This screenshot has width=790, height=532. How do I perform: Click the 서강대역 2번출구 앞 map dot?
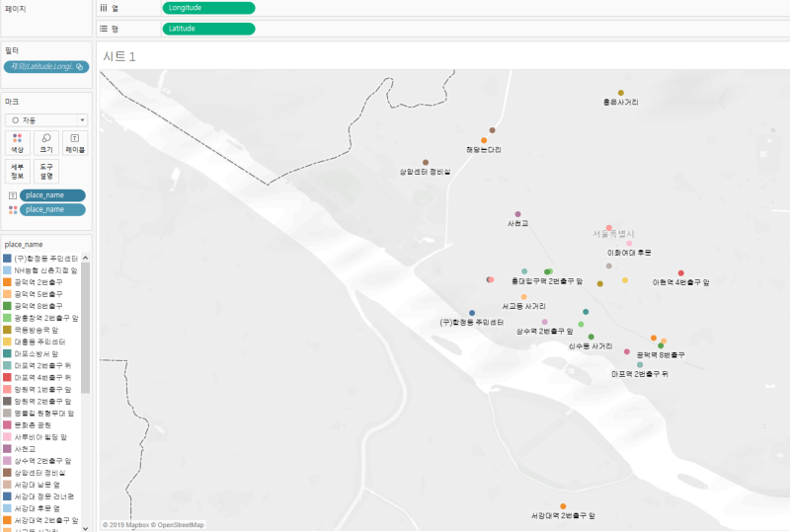tap(563, 506)
